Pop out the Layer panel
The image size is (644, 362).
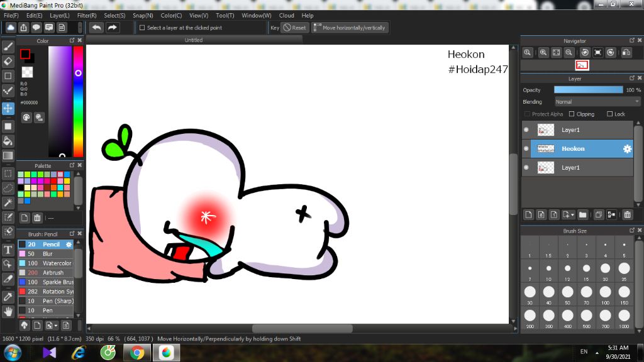[x=632, y=78]
